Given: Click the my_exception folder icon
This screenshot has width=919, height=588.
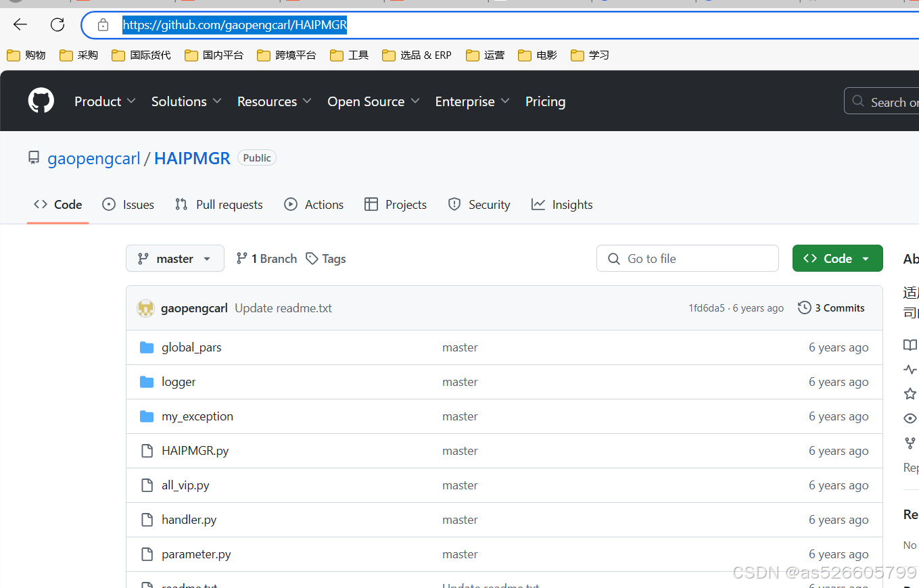Looking at the screenshot, I should [x=147, y=416].
